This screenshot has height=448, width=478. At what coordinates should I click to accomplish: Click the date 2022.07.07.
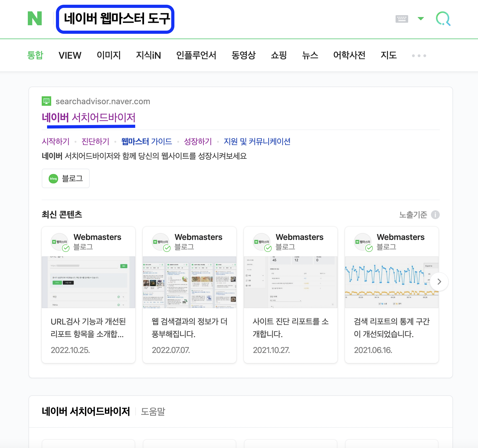tap(171, 350)
